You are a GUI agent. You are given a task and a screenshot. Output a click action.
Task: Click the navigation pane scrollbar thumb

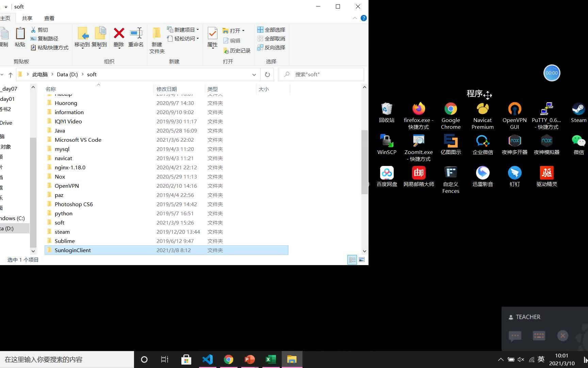coord(33,192)
